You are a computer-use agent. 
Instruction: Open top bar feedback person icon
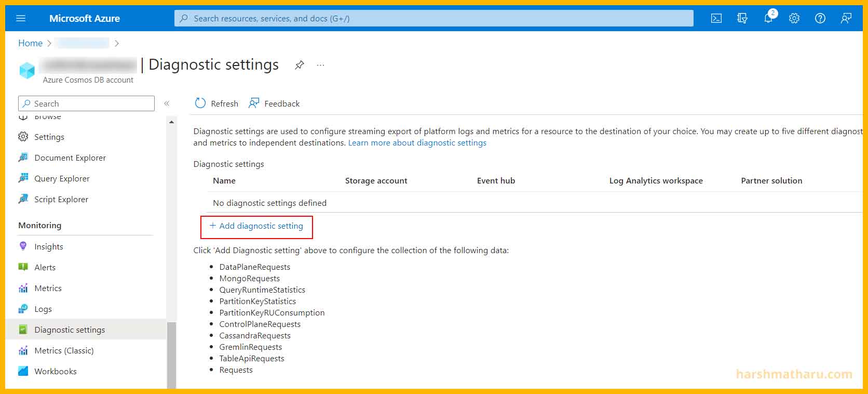[x=846, y=18]
